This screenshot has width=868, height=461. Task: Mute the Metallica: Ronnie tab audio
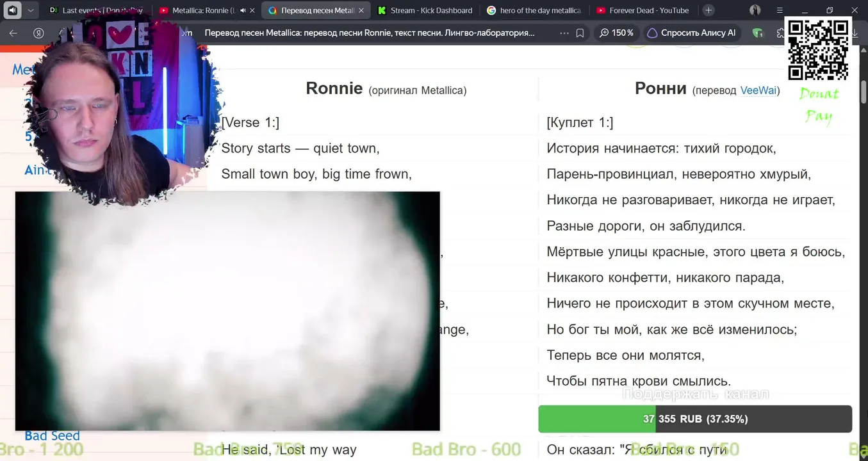tap(243, 10)
